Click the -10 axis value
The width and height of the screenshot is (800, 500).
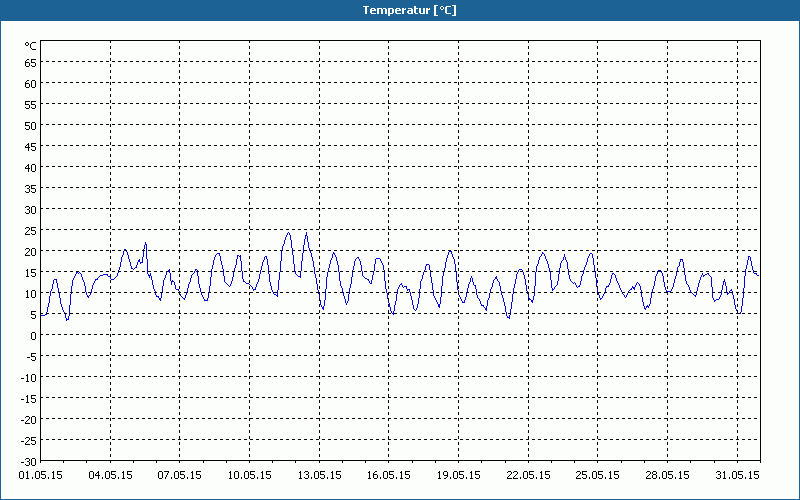pyautogui.click(x=29, y=378)
